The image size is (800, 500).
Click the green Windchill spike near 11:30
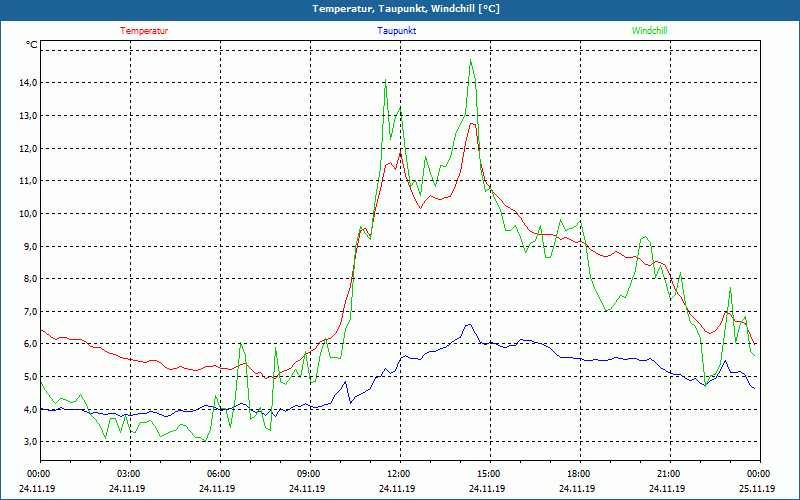[385, 80]
